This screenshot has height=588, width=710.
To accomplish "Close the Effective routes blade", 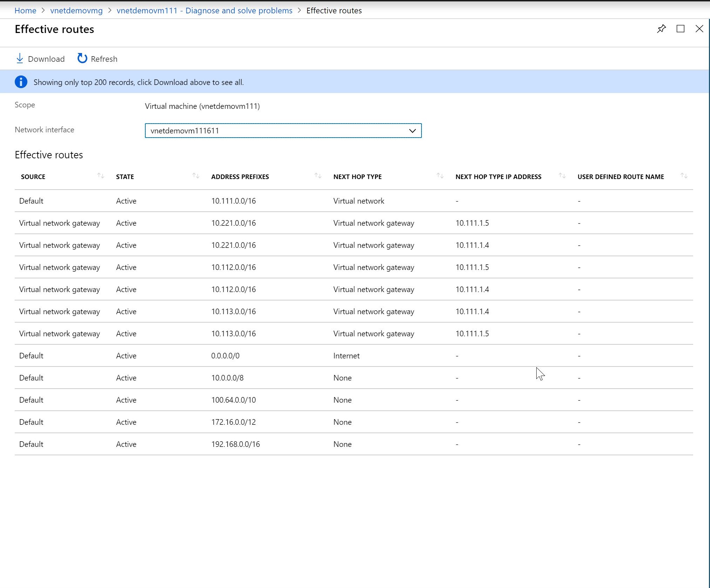I will coord(699,29).
